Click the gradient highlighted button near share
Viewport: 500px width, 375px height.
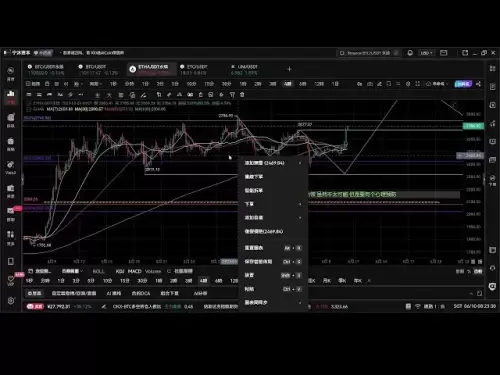pyautogui.click(x=463, y=84)
